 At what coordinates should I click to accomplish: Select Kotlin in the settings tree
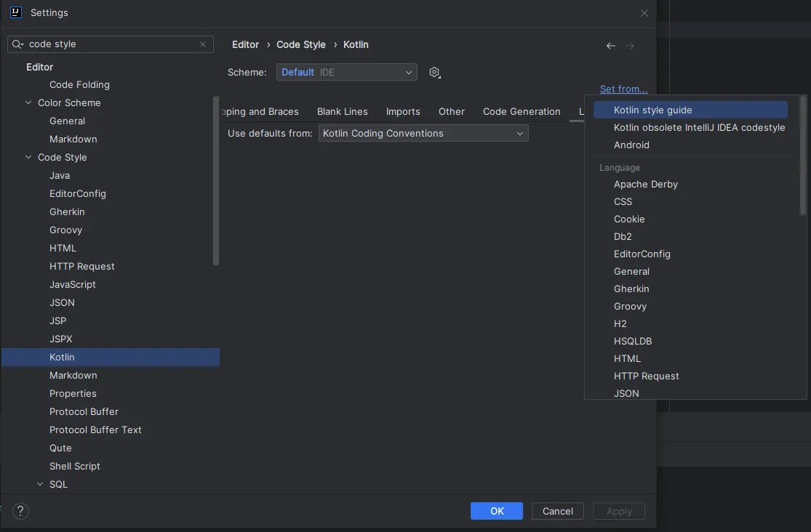[110, 358]
